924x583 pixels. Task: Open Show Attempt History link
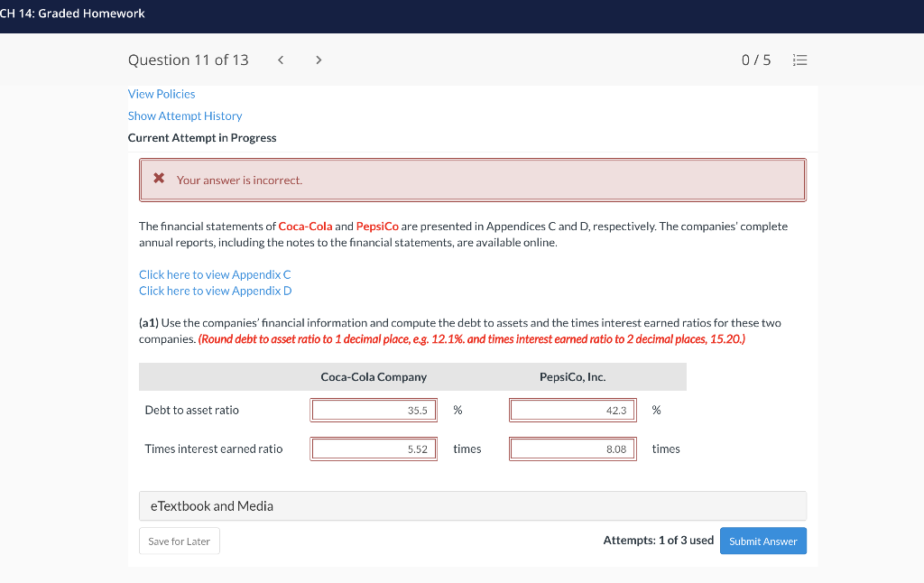point(185,116)
